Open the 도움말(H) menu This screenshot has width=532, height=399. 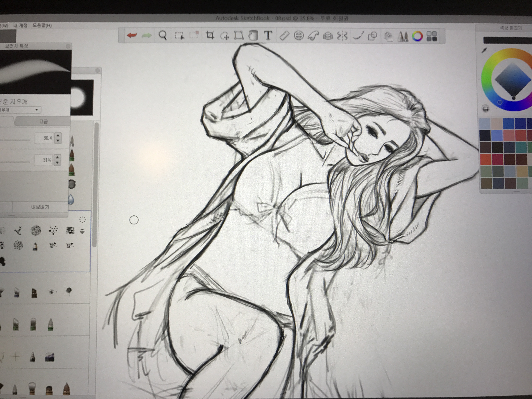click(x=42, y=25)
